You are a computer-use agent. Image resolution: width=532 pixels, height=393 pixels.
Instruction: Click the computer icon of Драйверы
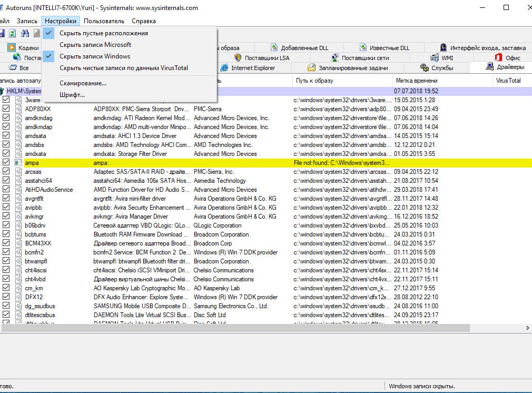coord(489,66)
